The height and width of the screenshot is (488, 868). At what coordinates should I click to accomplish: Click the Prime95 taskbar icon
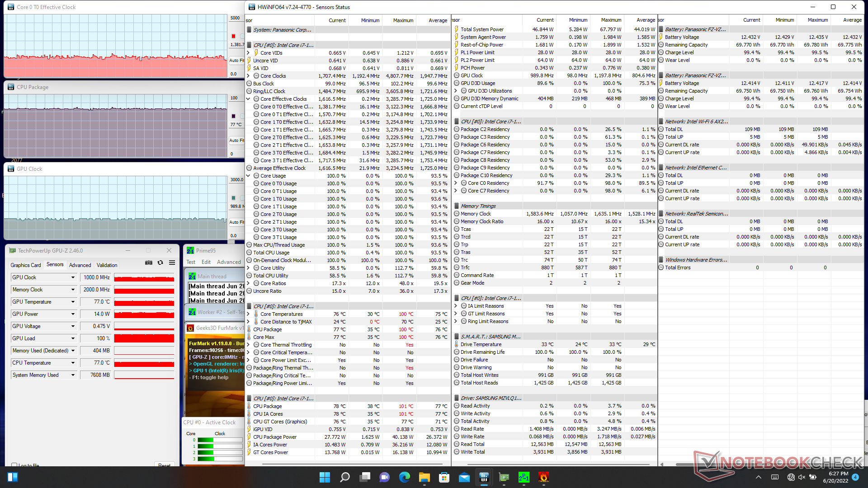[x=524, y=477]
